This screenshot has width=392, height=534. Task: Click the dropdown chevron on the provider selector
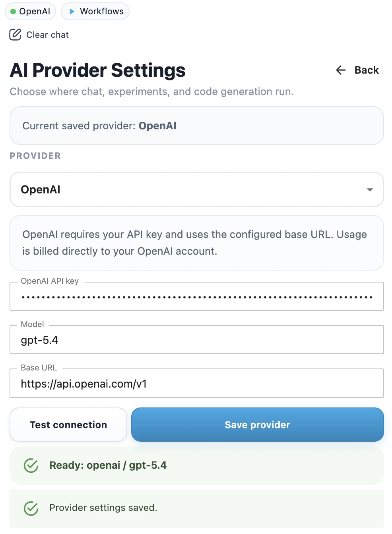(x=370, y=189)
